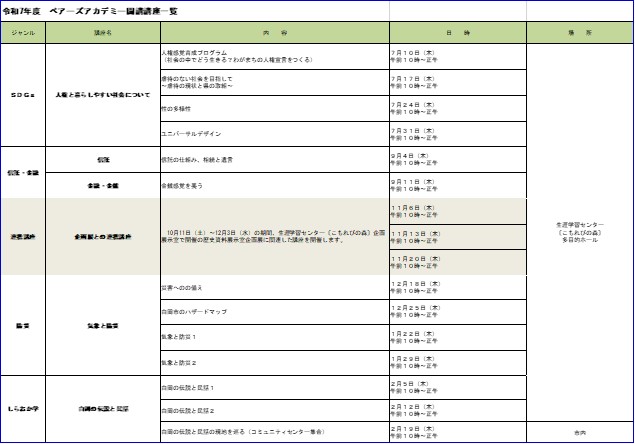Click the 9月11日(木) date cell
The image size is (635, 444).
(x=458, y=186)
